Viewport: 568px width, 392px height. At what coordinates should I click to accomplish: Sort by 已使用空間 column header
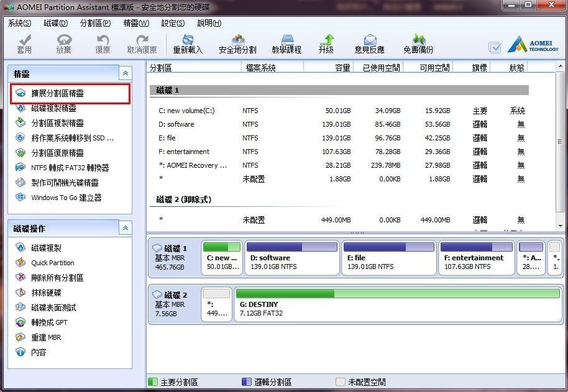[x=378, y=68]
